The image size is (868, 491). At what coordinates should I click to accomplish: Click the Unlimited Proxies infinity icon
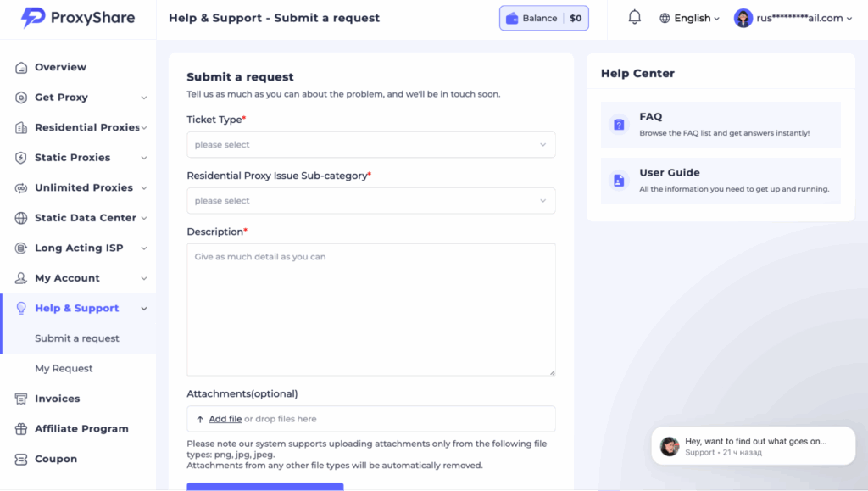[x=21, y=188]
